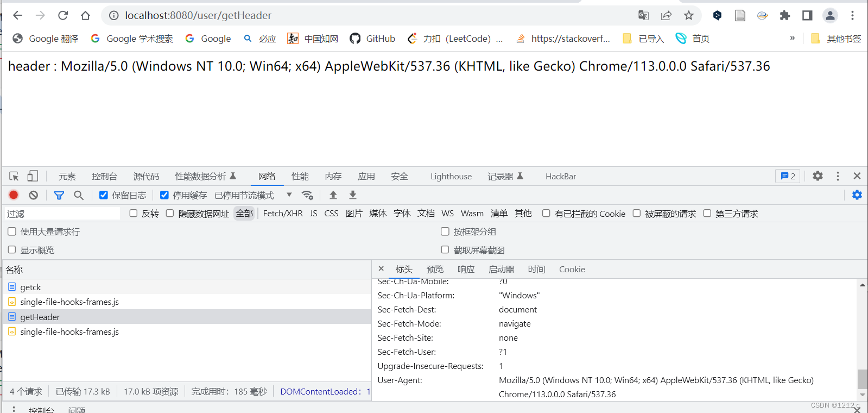The image size is (868, 413).
Task: Click the address bar URL
Action: coord(198,15)
